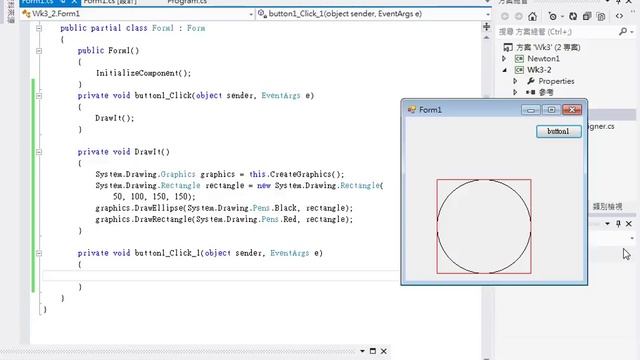The height and width of the screenshot is (360, 640).
Task: Open the button1_Click_1 member dropdown
Action: 488,14
